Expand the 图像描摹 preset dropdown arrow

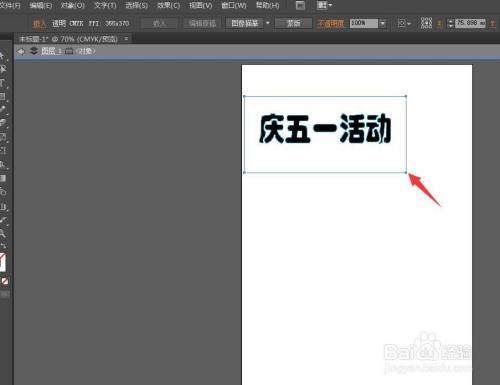[x=267, y=23]
